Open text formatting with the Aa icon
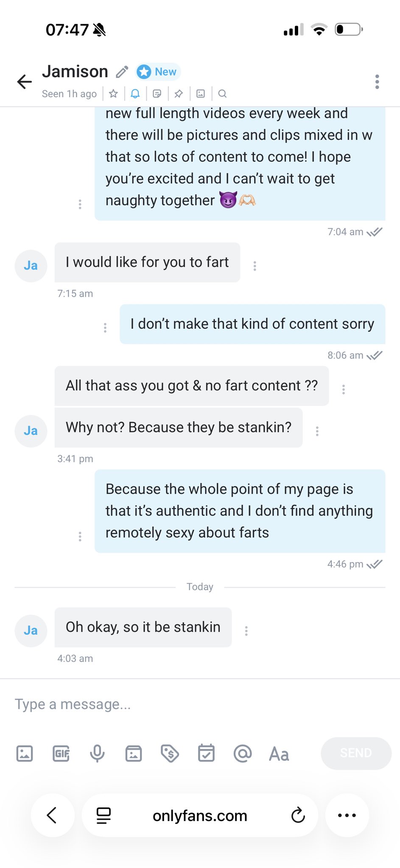 point(279,754)
